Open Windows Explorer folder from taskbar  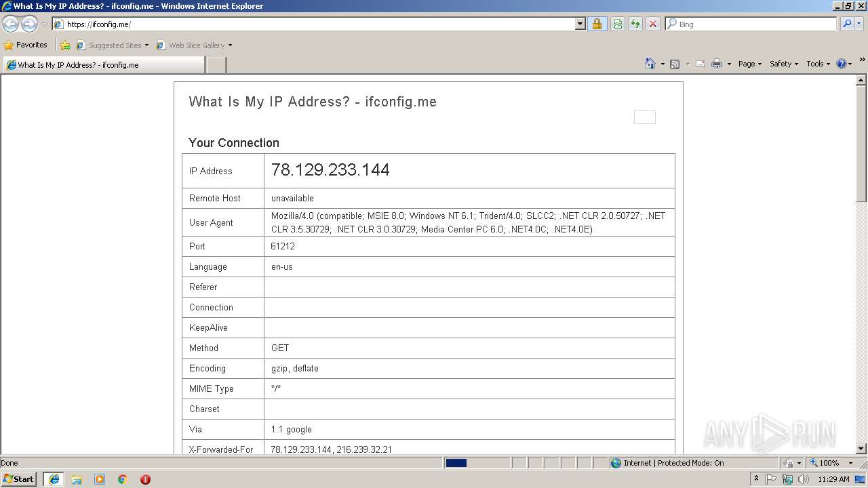(77, 479)
